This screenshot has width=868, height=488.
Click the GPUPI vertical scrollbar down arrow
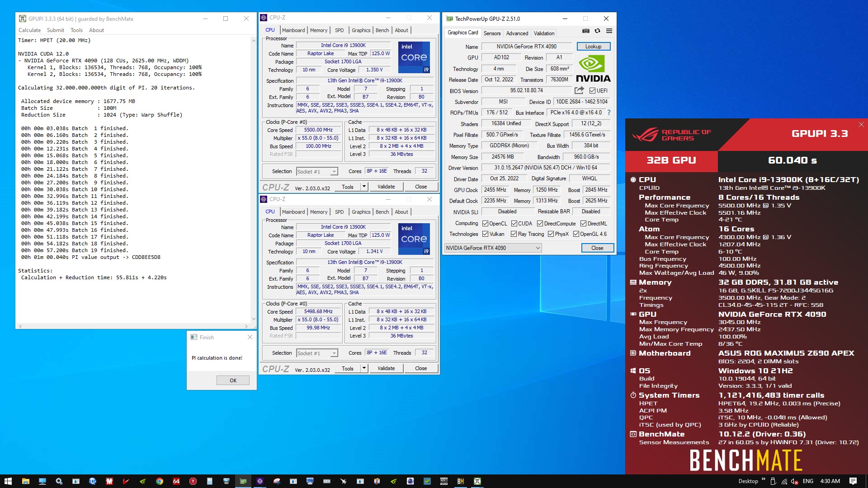253,319
